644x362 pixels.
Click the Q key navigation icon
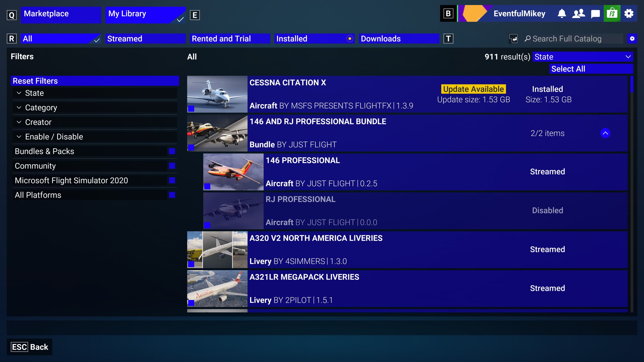(12, 15)
